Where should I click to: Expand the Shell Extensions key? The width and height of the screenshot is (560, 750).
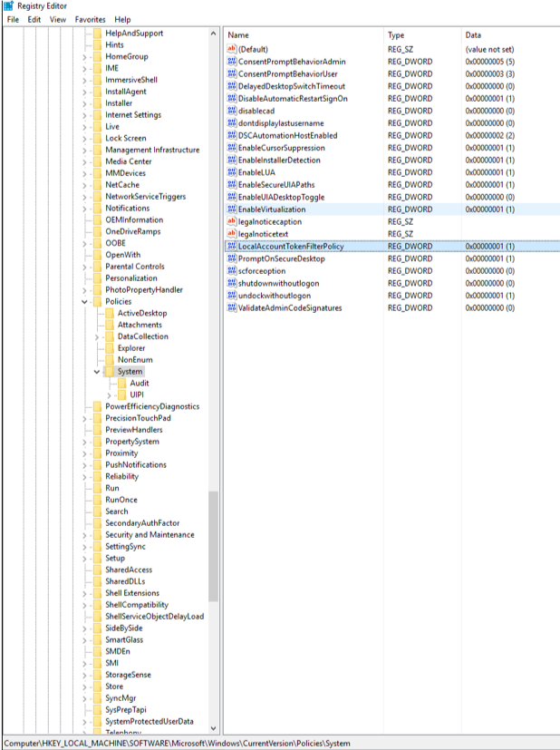(x=84, y=594)
